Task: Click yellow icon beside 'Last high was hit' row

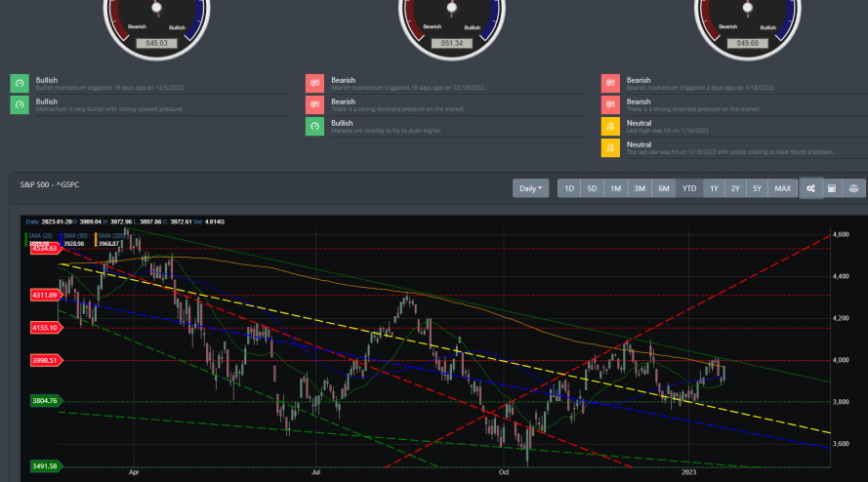Action: coord(610,126)
